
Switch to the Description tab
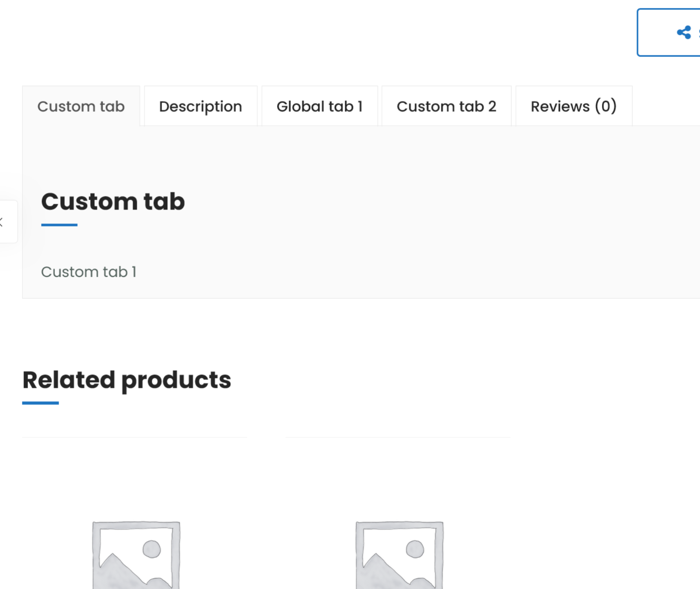click(200, 106)
